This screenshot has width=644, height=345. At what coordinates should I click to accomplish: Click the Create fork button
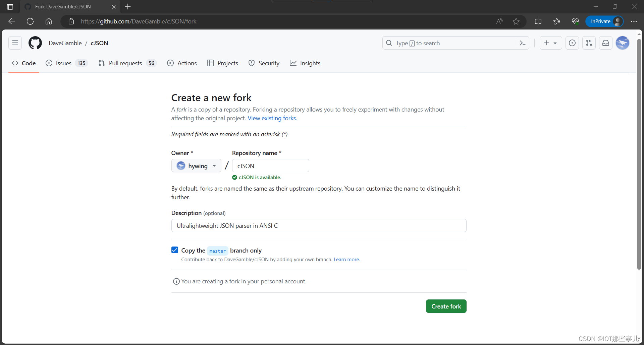tap(446, 306)
